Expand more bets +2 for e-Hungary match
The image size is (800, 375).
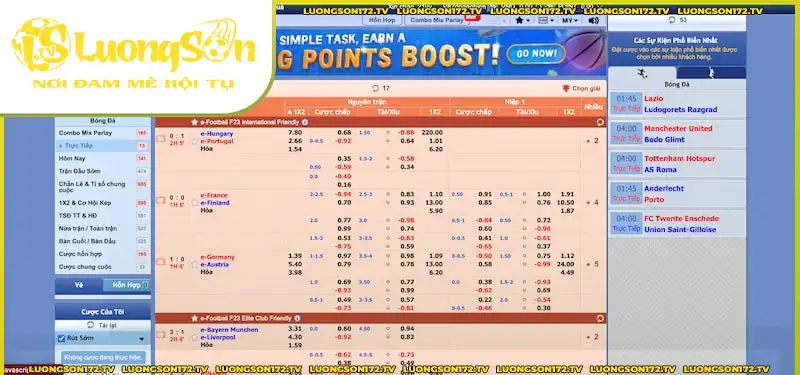(592, 141)
